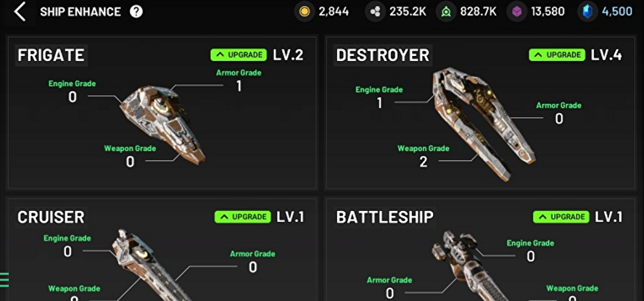Upgrade the Cruiser
The width and height of the screenshot is (644, 301).
(243, 217)
